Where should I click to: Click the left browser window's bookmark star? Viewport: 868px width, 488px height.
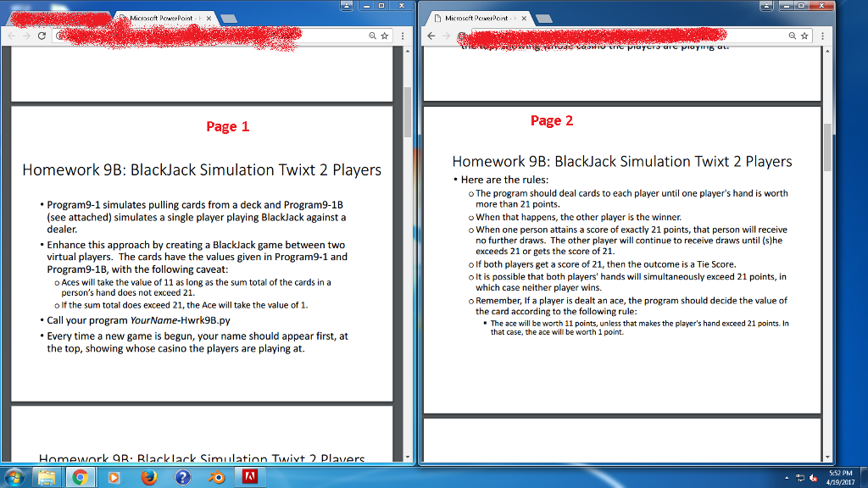click(386, 36)
